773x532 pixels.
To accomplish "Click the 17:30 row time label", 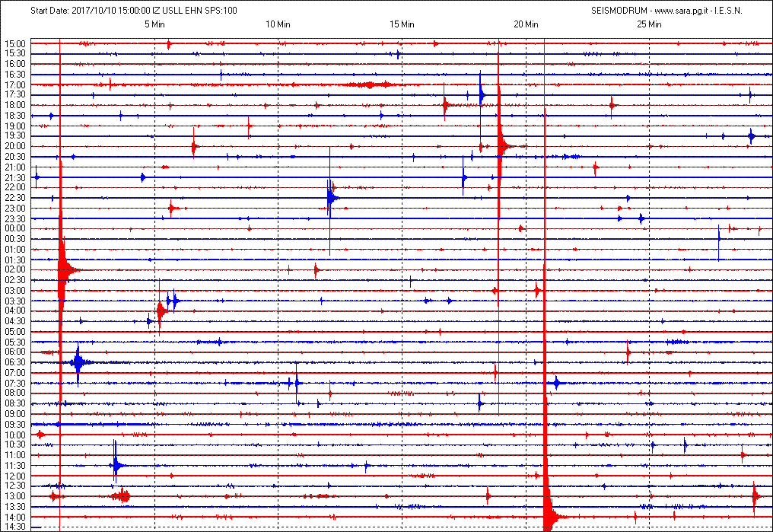I will [15, 94].
